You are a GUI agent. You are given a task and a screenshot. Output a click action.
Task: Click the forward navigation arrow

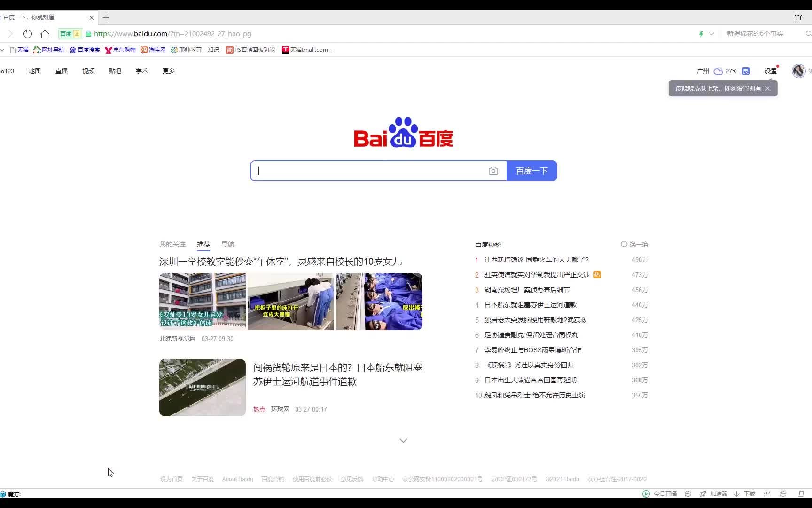point(10,34)
